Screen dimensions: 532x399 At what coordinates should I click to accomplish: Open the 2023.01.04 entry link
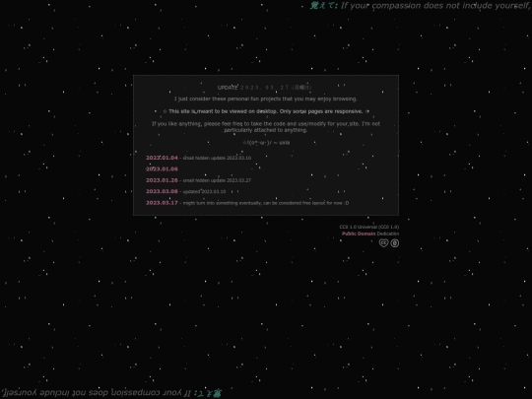click(162, 158)
